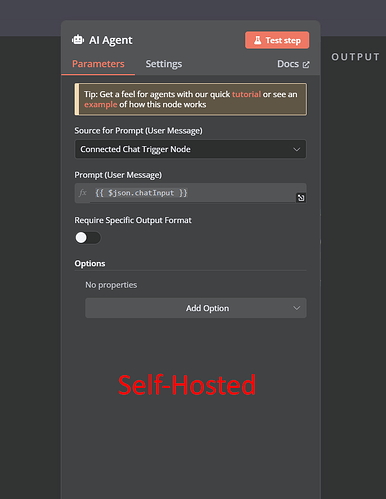Open Source for Prompt dropdown
Viewport: 386px width, 499px height.
pos(190,149)
